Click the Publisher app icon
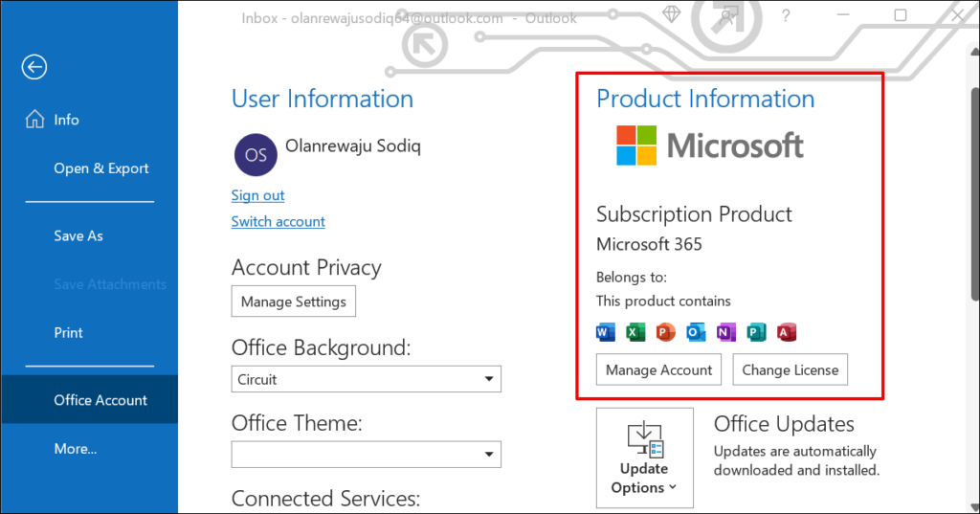The image size is (980, 514). pos(757,332)
